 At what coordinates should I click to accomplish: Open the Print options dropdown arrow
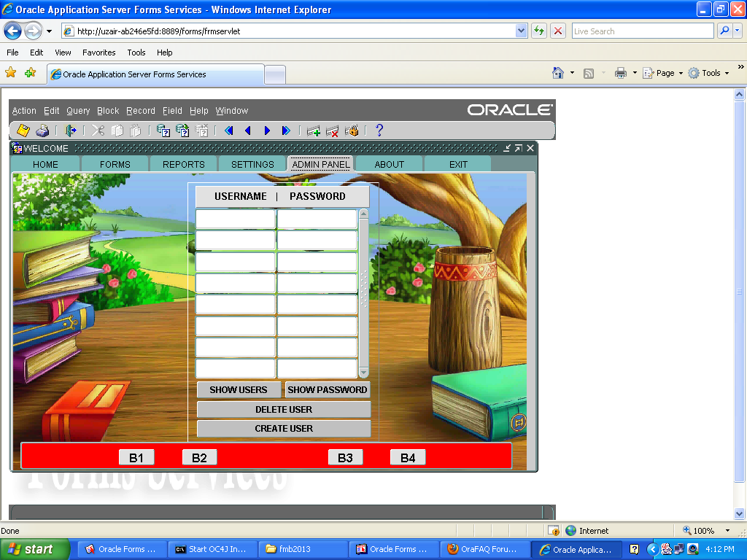coord(635,73)
